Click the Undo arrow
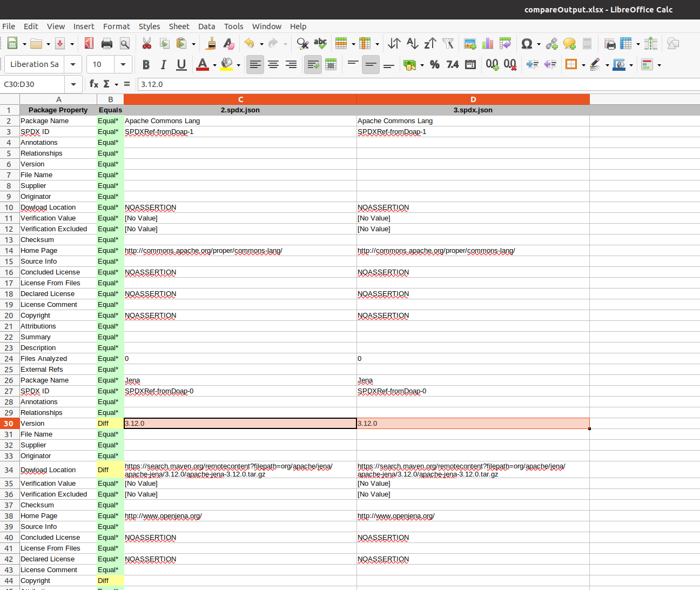The height and width of the screenshot is (590, 700). pyautogui.click(x=250, y=44)
